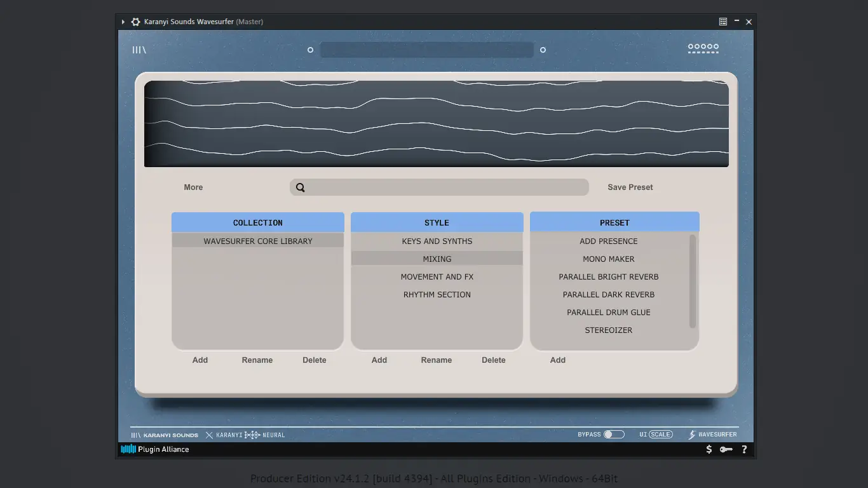The image size is (868, 488).
Task: Select previous preset circle left of name bar
Action: tap(310, 50)
